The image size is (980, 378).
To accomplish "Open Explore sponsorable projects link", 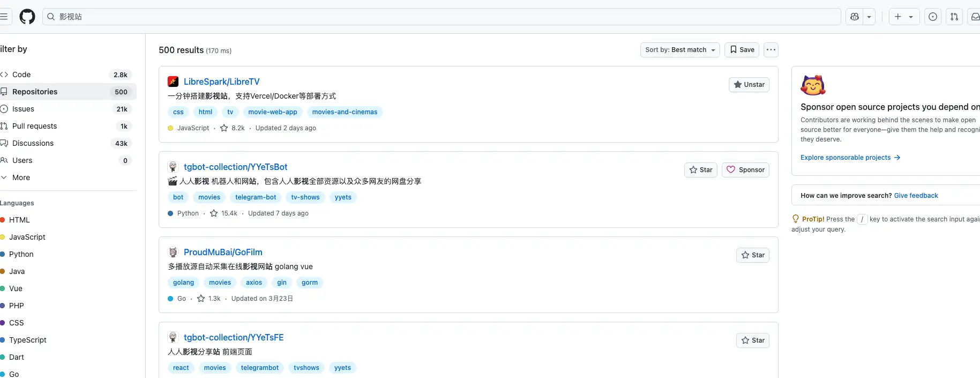I will click(850, 158).
